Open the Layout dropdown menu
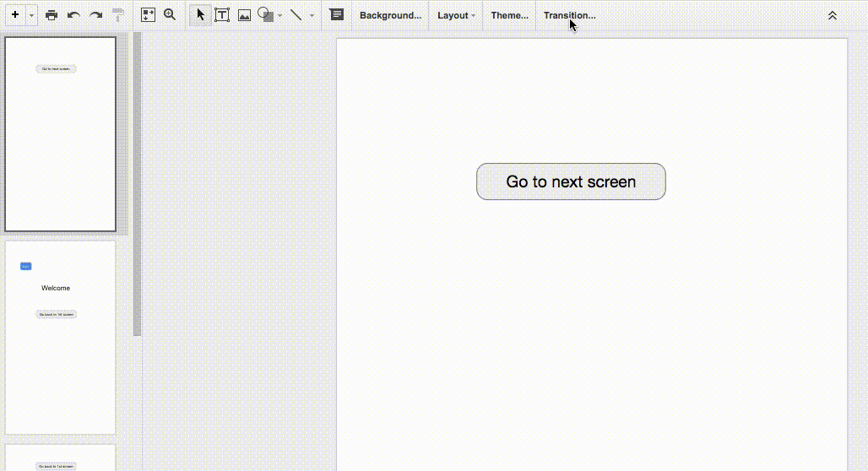 (456, 15)
